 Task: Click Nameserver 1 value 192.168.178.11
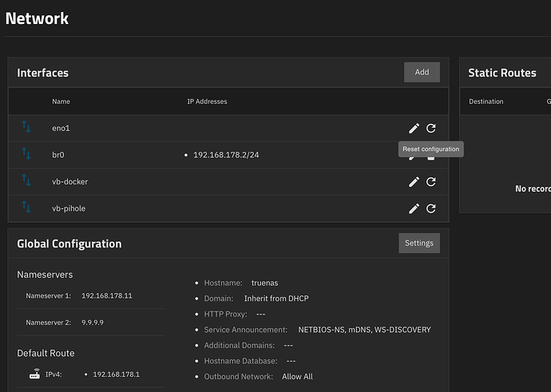(107, 295)
